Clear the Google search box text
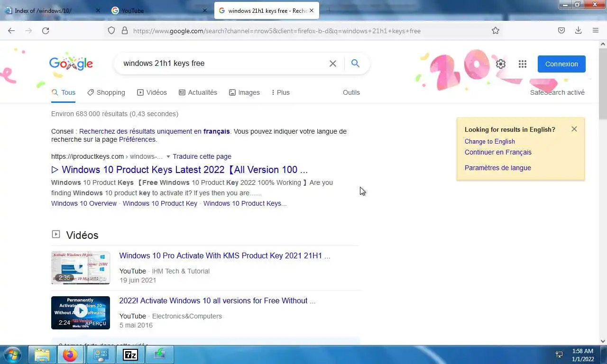 (333, 64)
